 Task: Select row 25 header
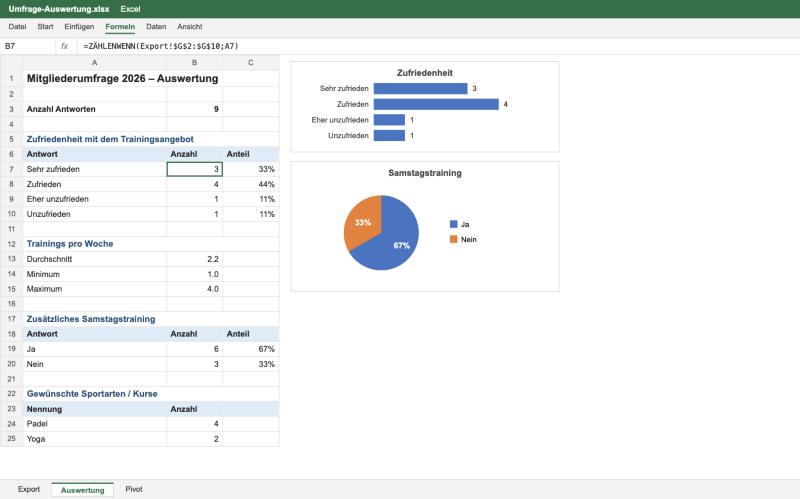(11, 439)
